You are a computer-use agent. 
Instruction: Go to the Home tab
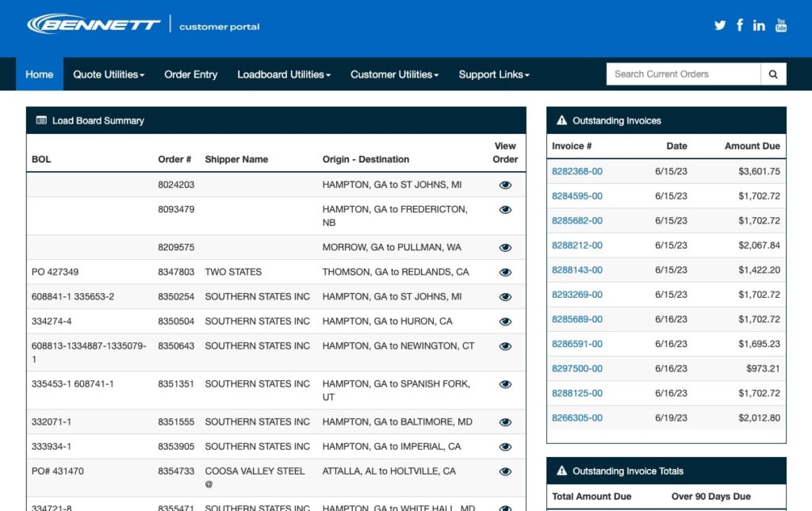(x=40, y=74)
